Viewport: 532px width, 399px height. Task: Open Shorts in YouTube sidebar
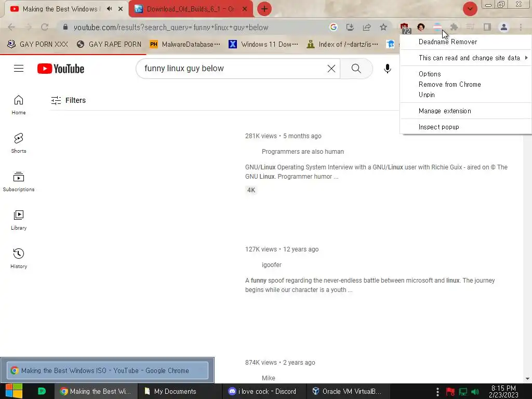tap(19, 143)
